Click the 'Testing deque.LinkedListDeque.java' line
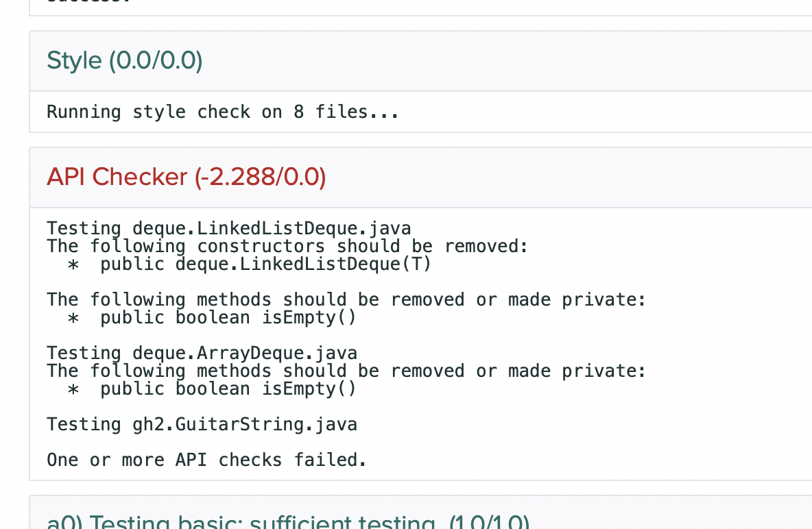The width and height of the screenshot is (812, 529). pos(228,228)
